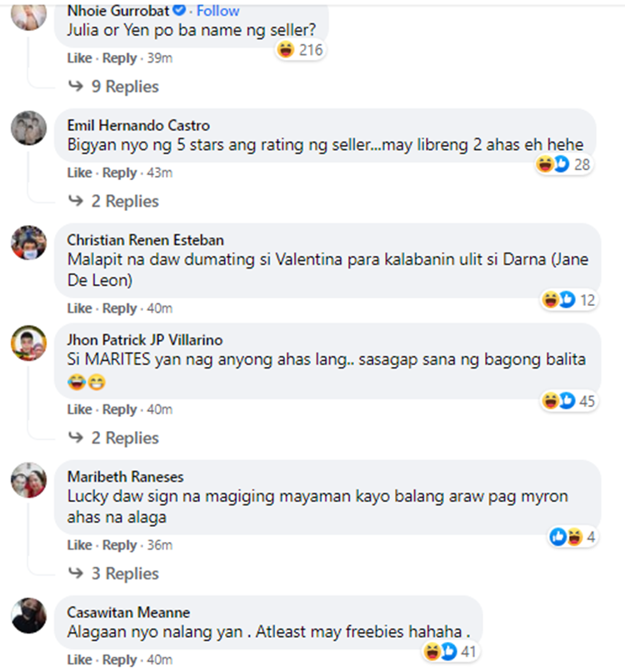View the 45 reactions on the MARITES comment
This screenshot has height=672, width=625.
568,401
